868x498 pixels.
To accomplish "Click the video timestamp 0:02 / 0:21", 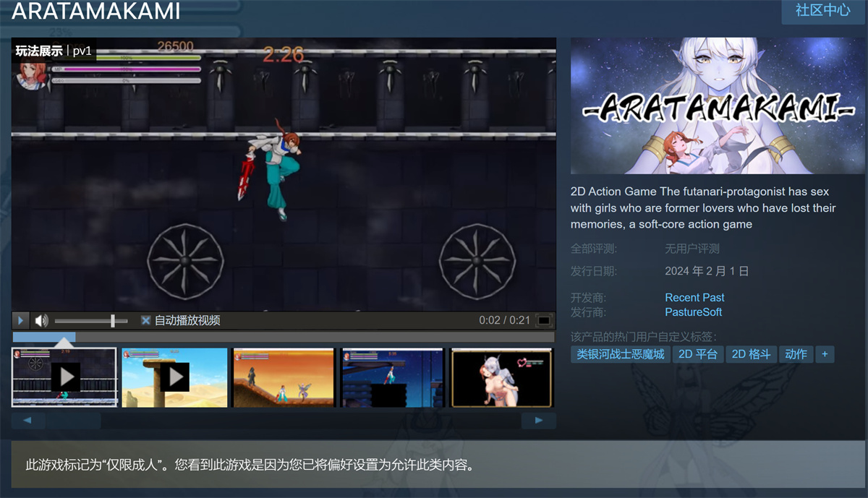I will pyautogui.click(x=504, y=320).
